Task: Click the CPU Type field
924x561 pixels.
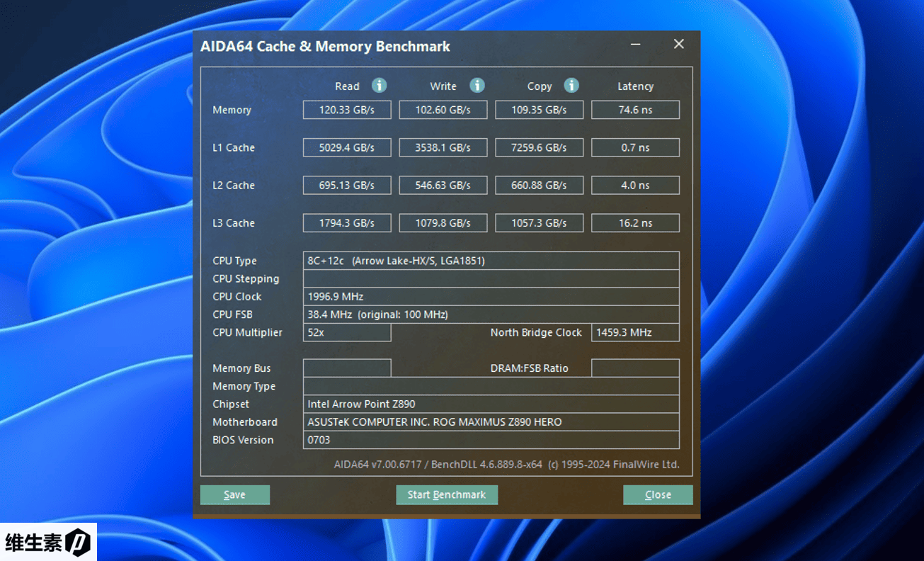Action: pyautogui.click(x=491, y=261)
